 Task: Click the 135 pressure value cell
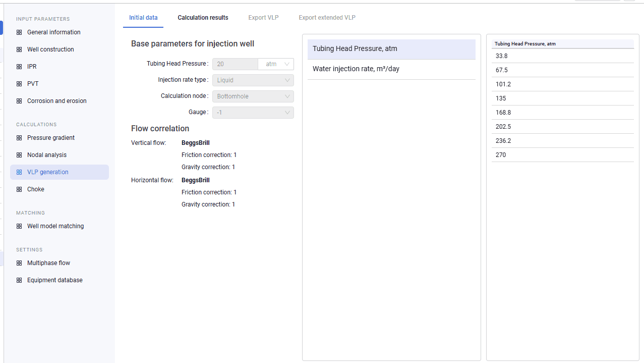pyautogui.click(x=563, y=98)
